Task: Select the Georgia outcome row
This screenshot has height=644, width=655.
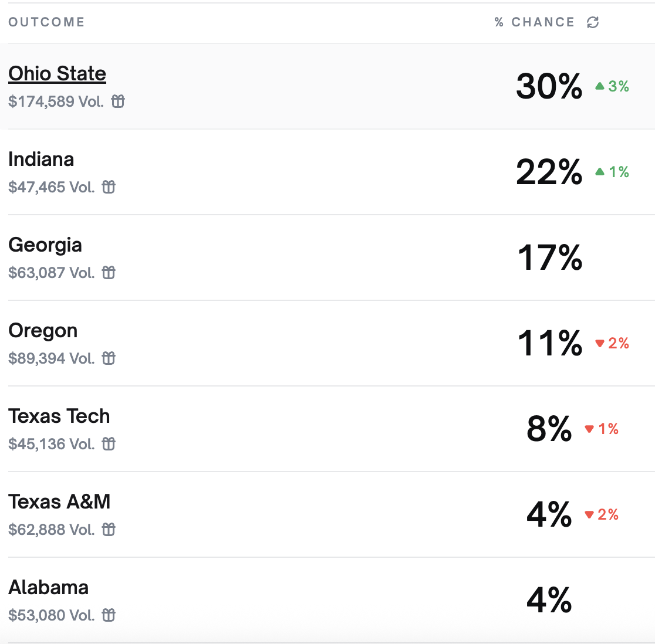Action: (45, 245)
